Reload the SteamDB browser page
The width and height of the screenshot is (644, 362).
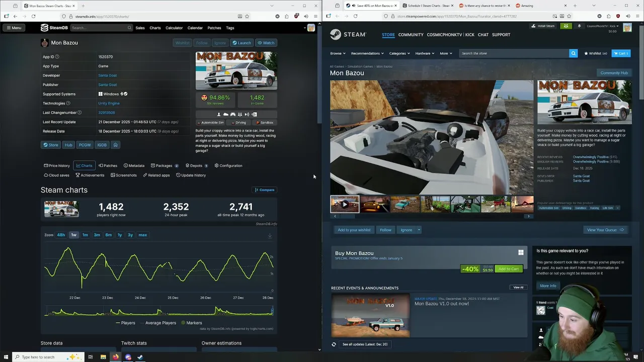(x=33, y=16)
